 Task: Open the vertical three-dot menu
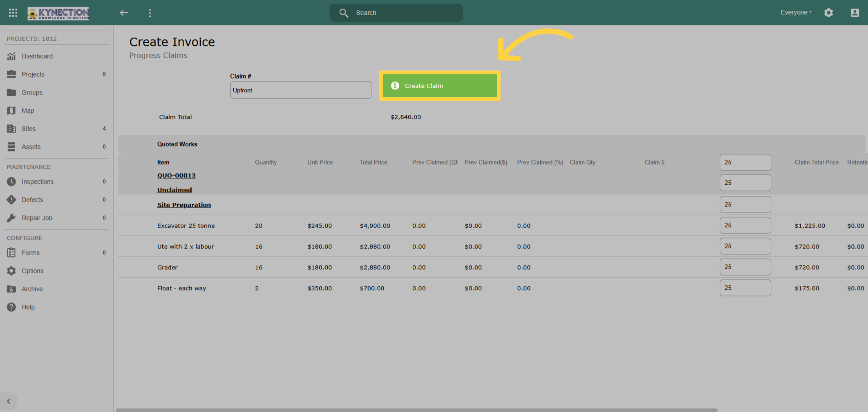150,13
